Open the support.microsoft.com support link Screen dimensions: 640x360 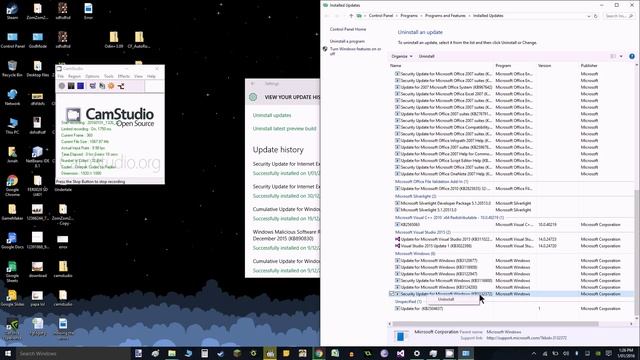[x=527, y=338]
